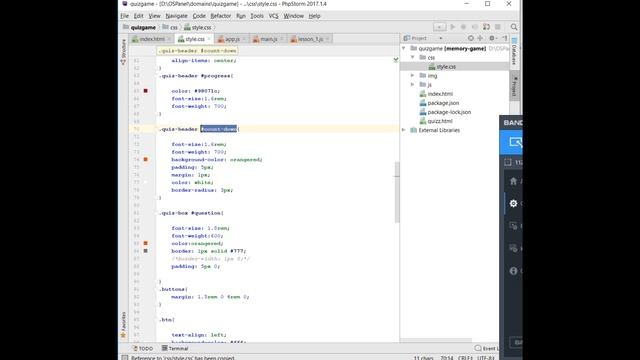Expand the js folder in tree
The height and width of the screenshot is (360, 640).
[413, 84]
